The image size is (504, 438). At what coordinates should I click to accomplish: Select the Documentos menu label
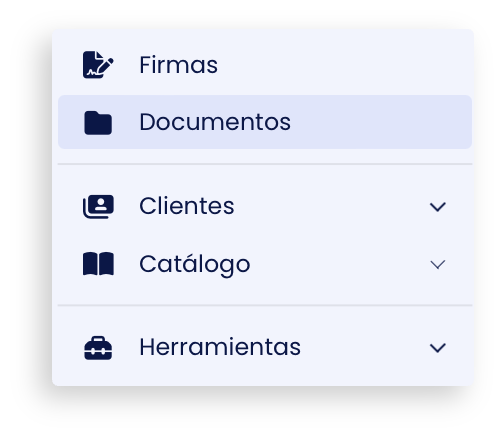tap(215, 122)
